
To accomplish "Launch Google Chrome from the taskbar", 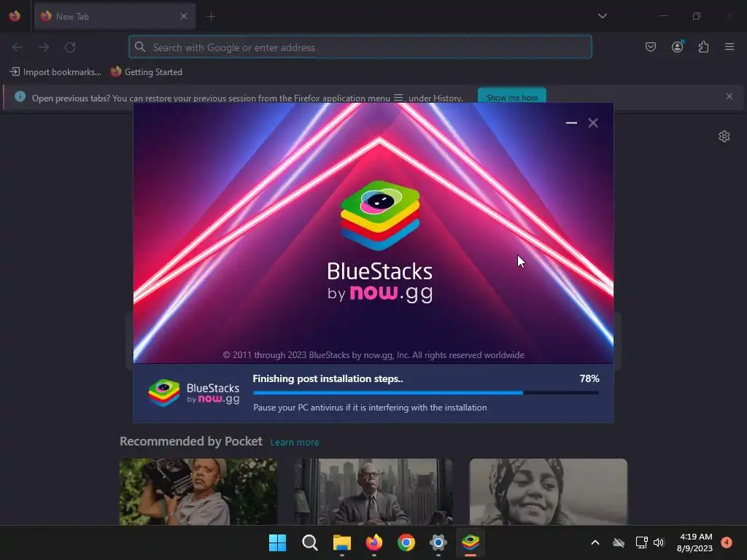I will [x=406, y=542].
